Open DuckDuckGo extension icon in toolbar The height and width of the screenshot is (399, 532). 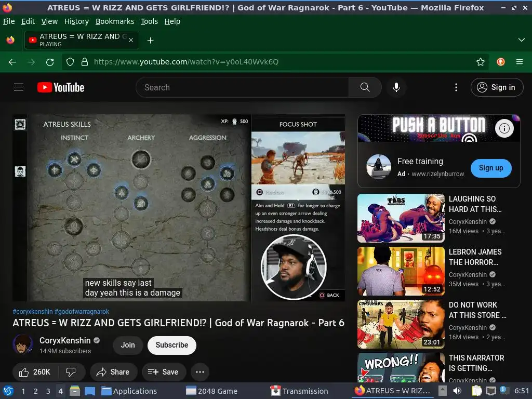[500, 62]
